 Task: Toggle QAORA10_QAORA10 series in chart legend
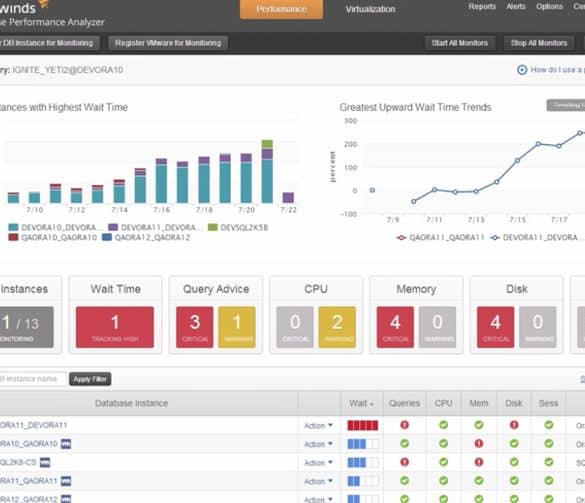tap(53, 237)
